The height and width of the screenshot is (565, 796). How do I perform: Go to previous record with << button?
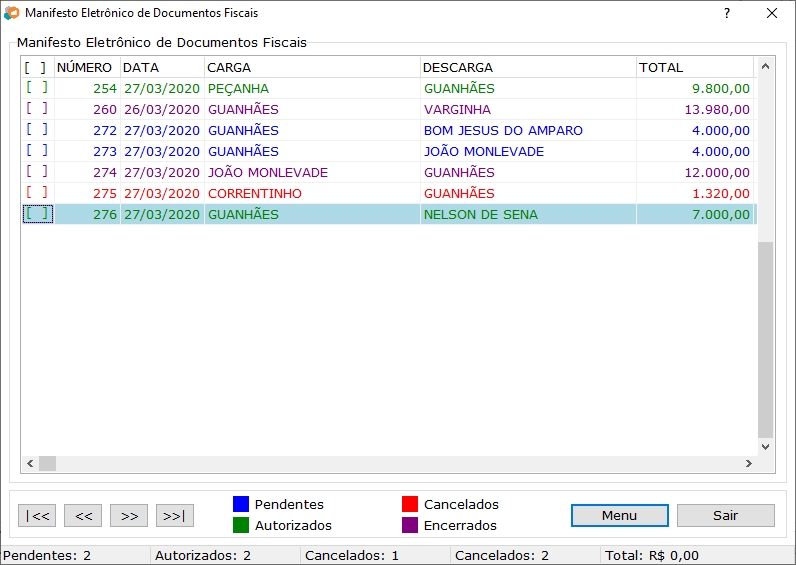(83, 516)
